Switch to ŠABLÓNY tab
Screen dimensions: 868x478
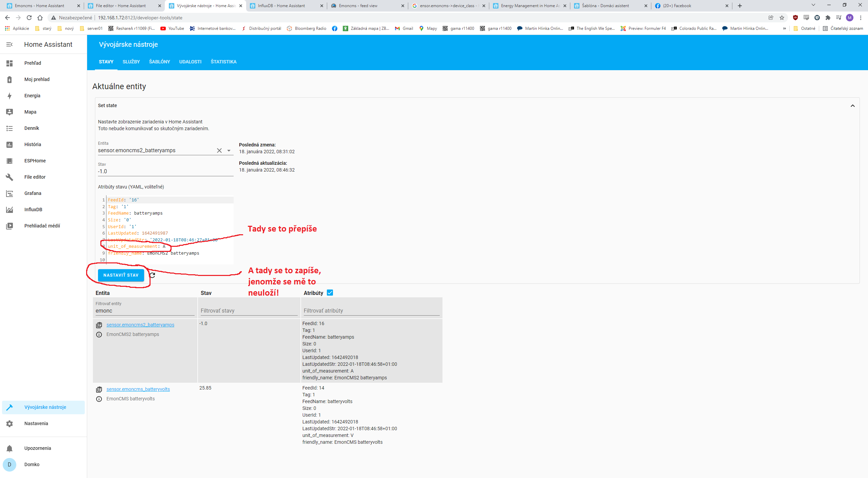(160, 62)
